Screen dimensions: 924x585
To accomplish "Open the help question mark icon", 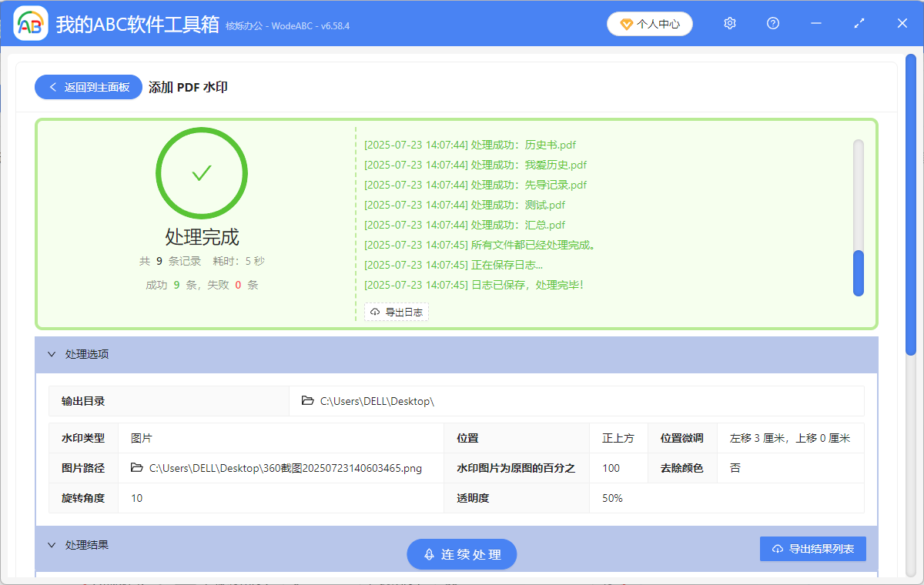I will pos(773,24).
